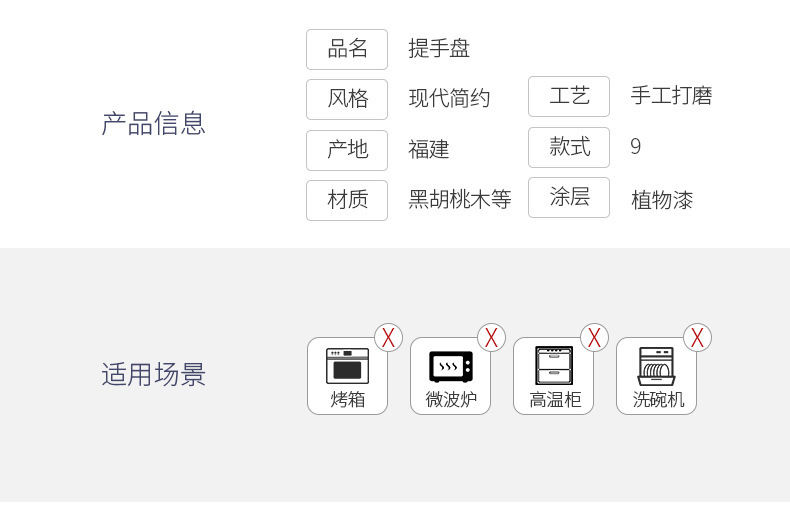Image resolution: width=790 pixels, height=510 pixels.
Task: Click the red X badge on microwave
Action: 491,337
